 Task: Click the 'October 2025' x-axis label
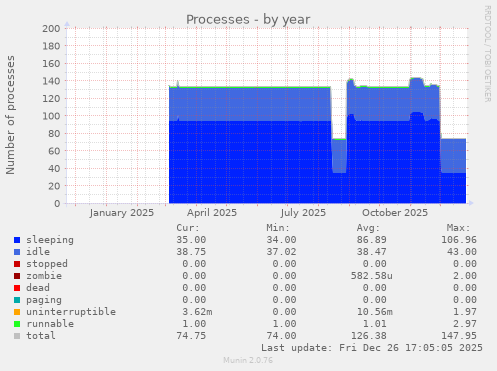tap(395, 213)
